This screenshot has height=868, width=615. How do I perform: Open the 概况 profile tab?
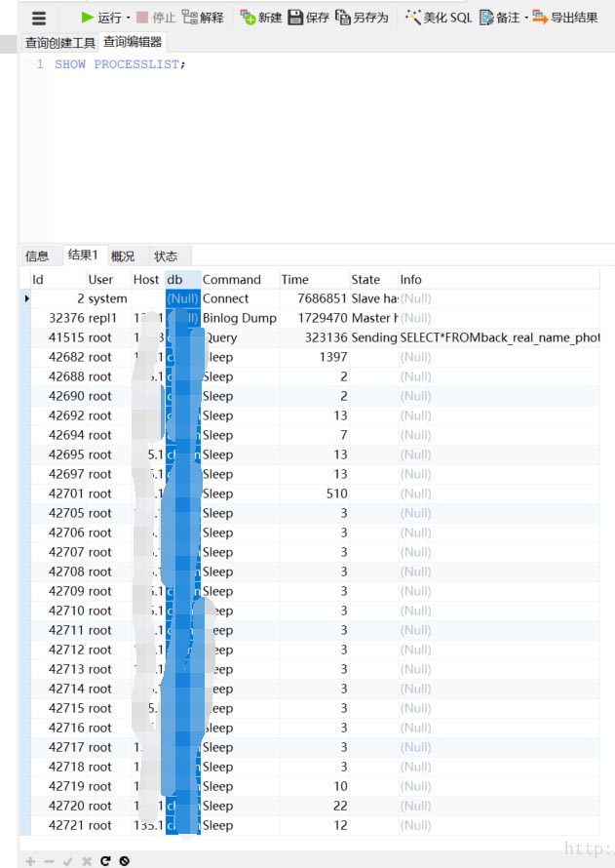(123, 256)
